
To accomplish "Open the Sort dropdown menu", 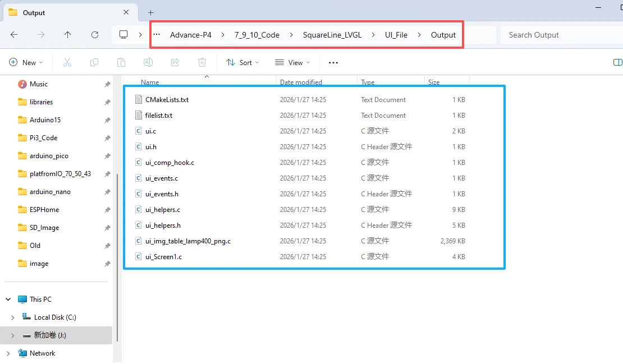I will coord(242,62).
